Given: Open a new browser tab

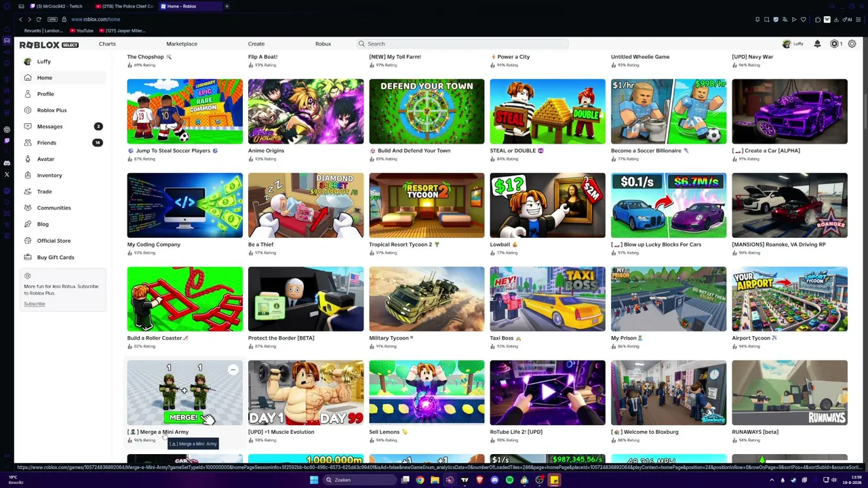Looking at the screenshot, I should pos(226,7).
